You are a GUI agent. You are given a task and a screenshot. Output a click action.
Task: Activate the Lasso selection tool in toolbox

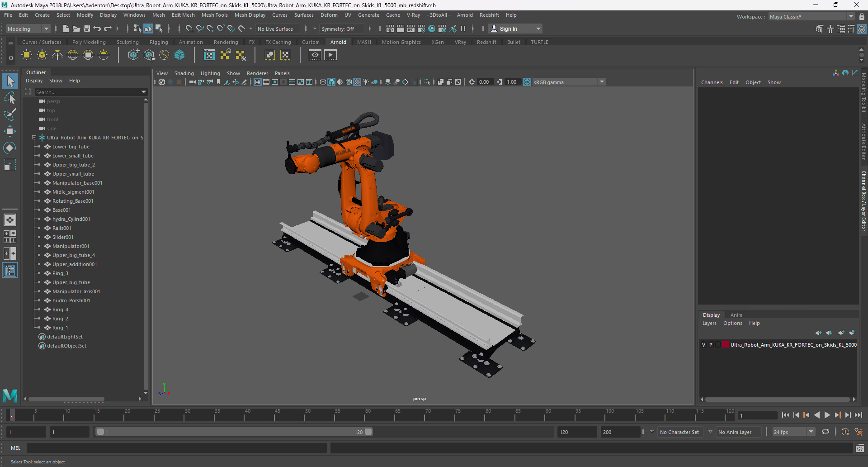click(10, 98)
